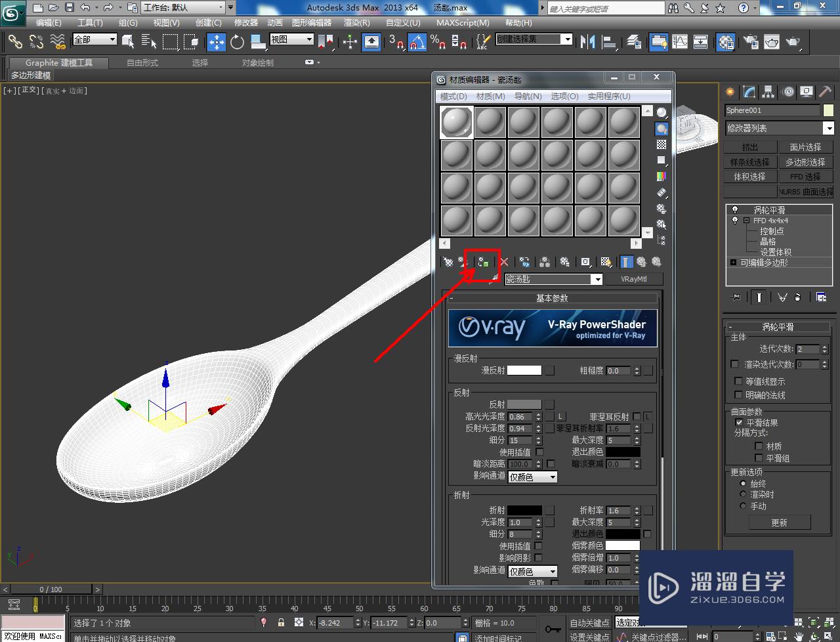Click Remove Modifier trash icon
The width and height of the screenshot is (840, 642).
click(798, 297)
